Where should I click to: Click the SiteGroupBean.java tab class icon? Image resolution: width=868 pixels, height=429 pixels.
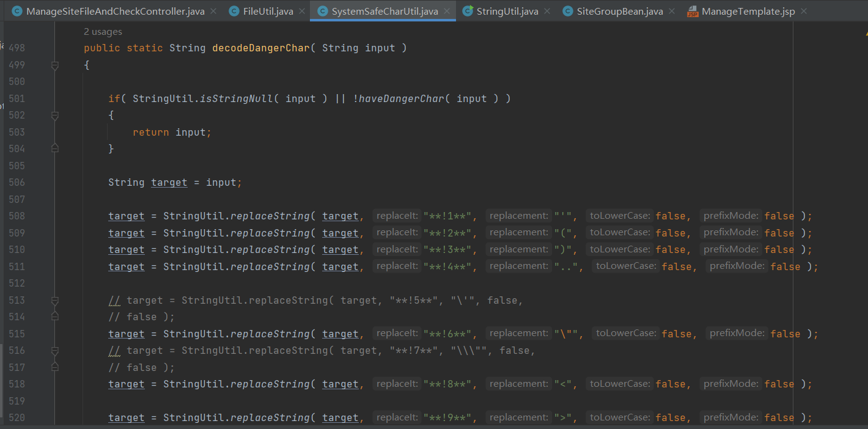pyautogui.click(x=568, y=11)
